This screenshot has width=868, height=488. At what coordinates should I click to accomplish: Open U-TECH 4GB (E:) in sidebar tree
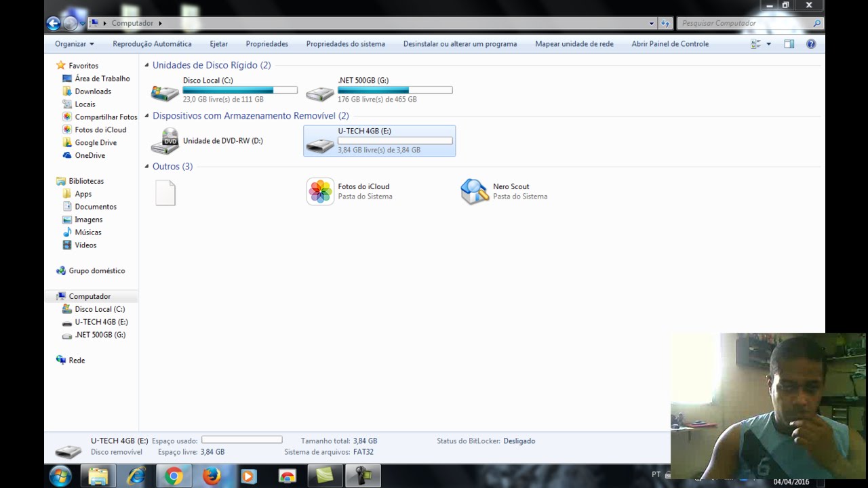(x=101, y=323)
